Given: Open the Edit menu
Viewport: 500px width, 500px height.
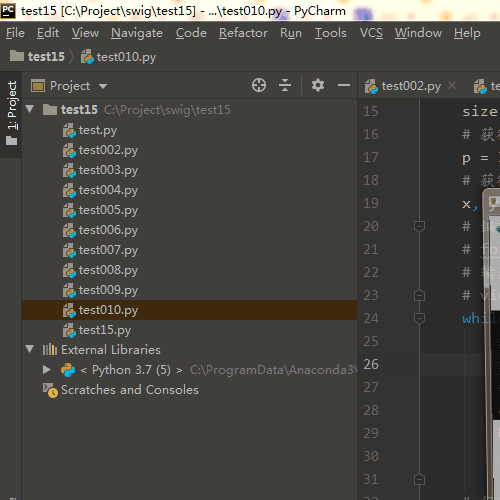Looking at the screenshot, I should (x=48, y=33).
